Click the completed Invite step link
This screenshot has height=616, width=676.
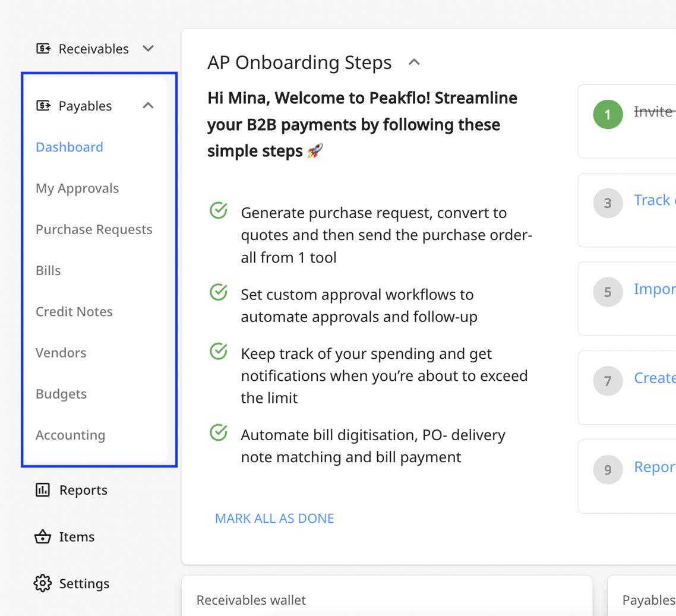(x=655, y=112)
